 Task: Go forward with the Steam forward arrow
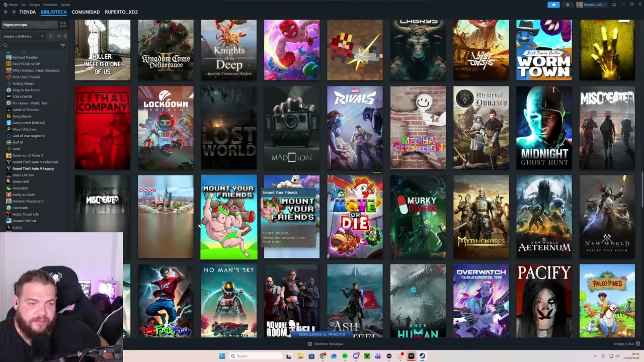(14, 12)
